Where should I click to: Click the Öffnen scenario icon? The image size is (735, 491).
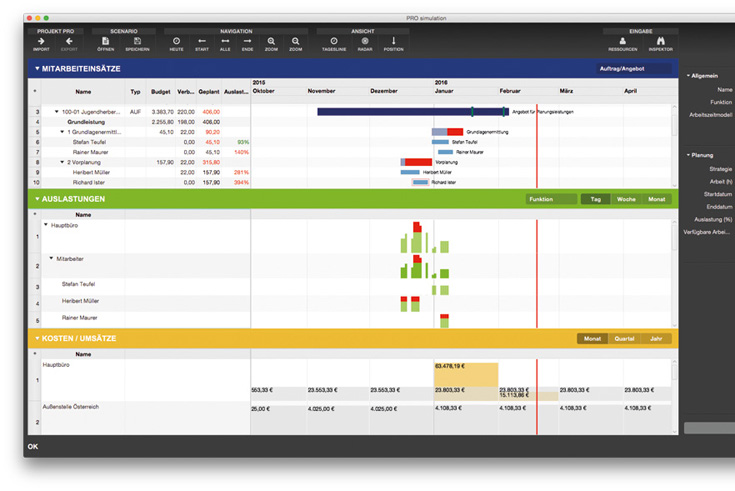(106, 41)
